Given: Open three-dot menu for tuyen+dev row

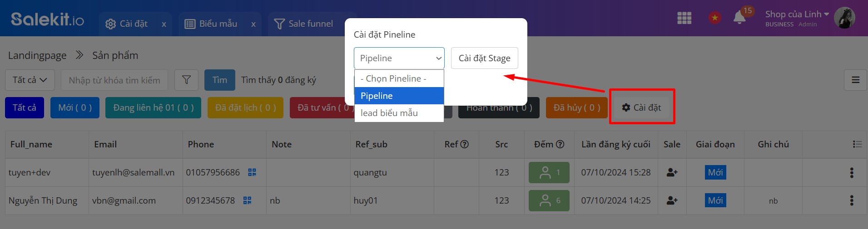Looking at the screenshot, I should (852, 172).
